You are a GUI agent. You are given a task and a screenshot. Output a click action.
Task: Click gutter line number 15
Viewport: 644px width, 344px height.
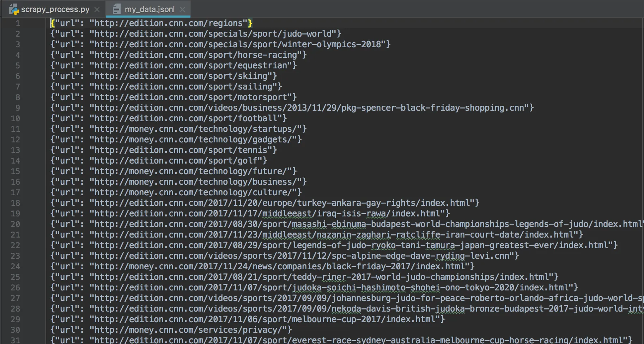[15, 171]
